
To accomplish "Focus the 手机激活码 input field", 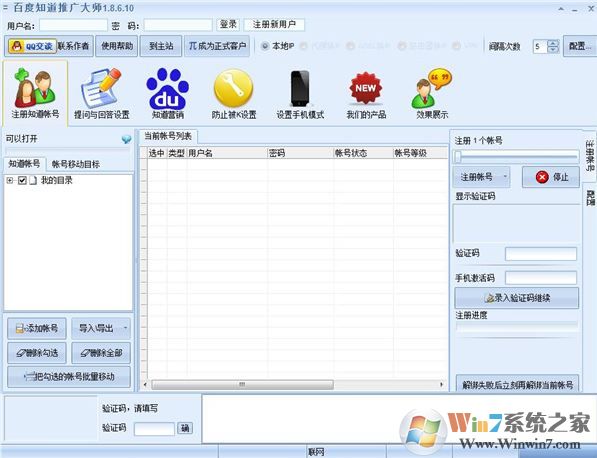I will pyautogui.click(x=541, y=278).
